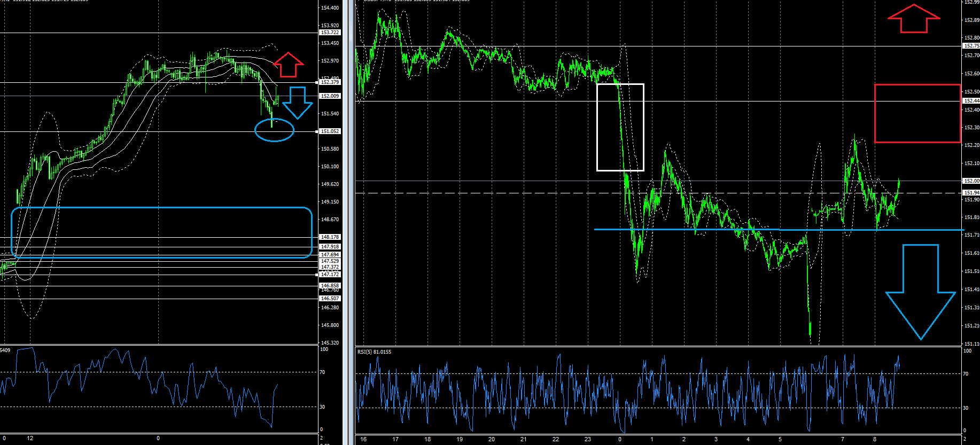The image size is (980, 445).
Task: Select the 151.052 price level label
Action: [x=330, y=131]
